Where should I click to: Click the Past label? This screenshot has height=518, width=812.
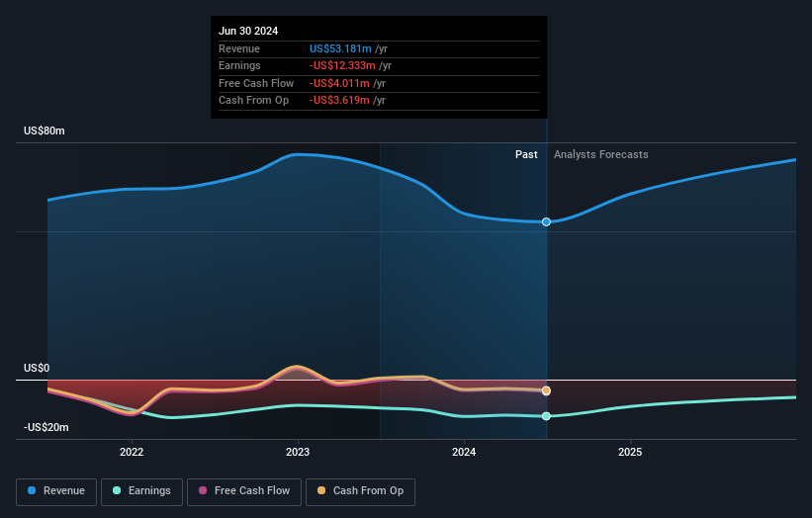526,155
